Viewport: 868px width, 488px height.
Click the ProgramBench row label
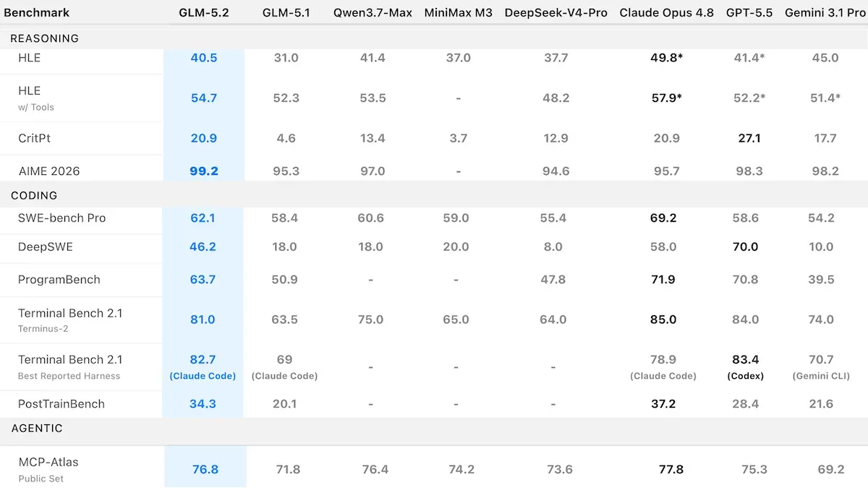point(59,280)
